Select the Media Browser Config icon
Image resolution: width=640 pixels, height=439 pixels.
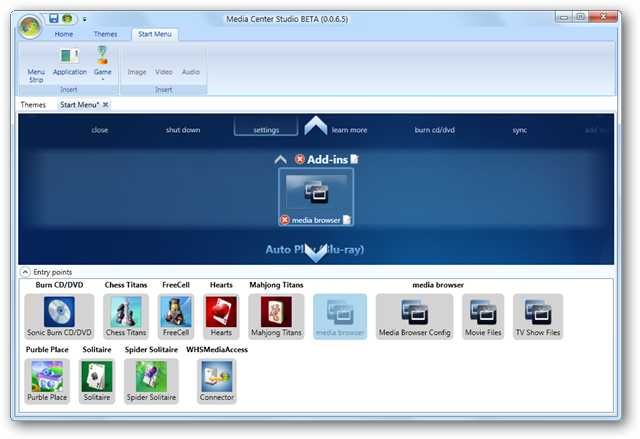415,316
